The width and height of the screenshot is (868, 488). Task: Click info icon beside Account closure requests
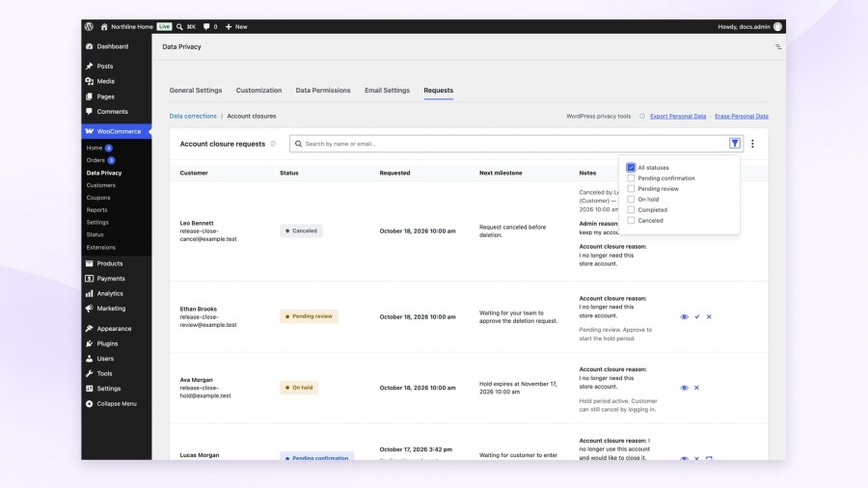(x=273, y=144)
